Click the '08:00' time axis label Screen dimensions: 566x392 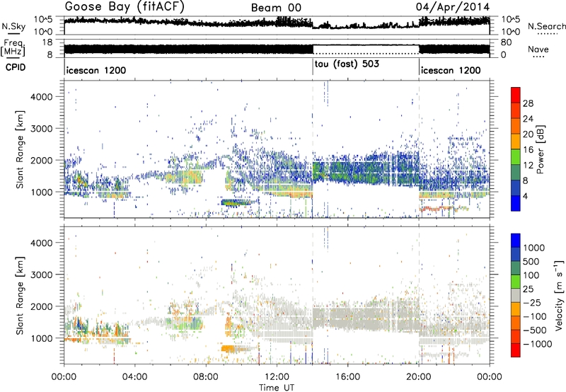coord(206,377)
